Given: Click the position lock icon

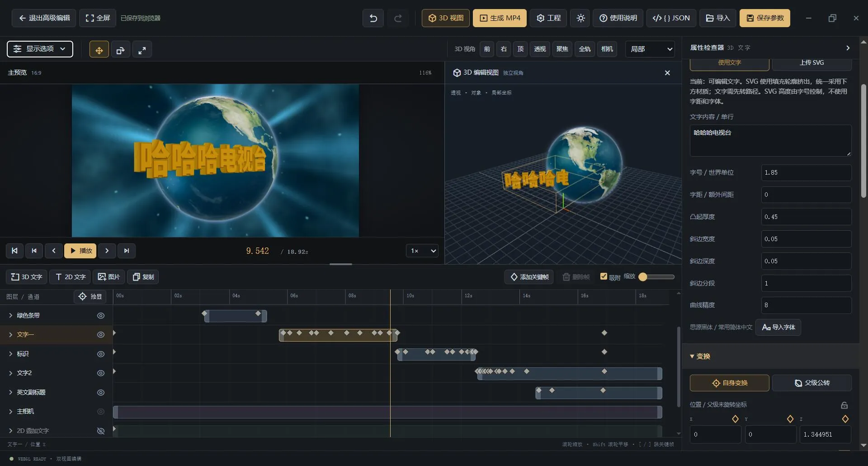Looking at the screenshot, I should (844, 405).
